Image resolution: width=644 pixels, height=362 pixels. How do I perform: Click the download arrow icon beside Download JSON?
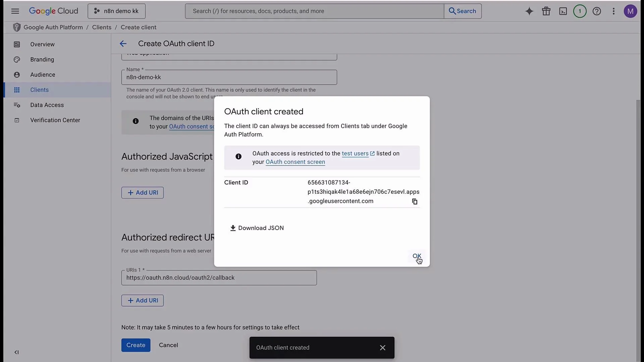233,228
